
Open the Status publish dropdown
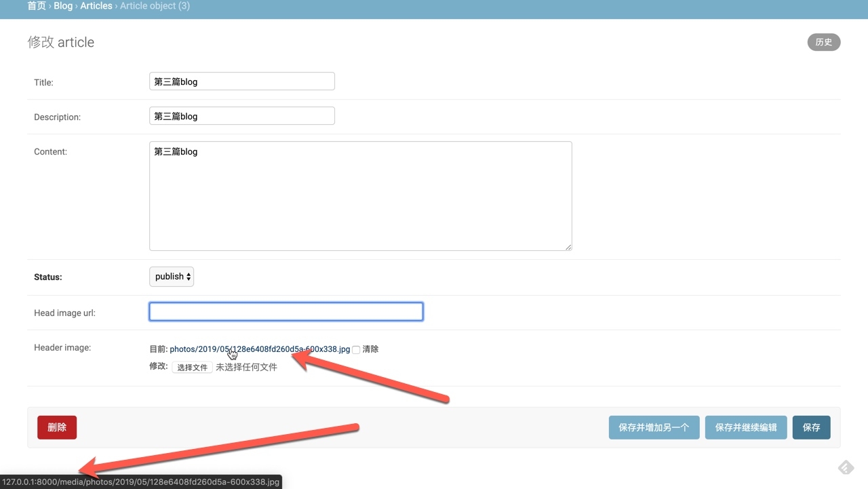coord(172,277)
